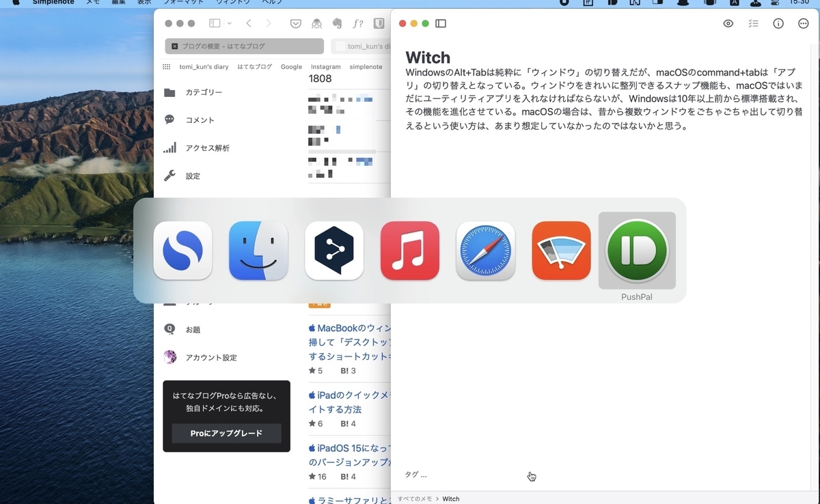820x504 pixels.
Task: Switch to tomi_kun's di Safari tab
Action: [x=361, y=46]
